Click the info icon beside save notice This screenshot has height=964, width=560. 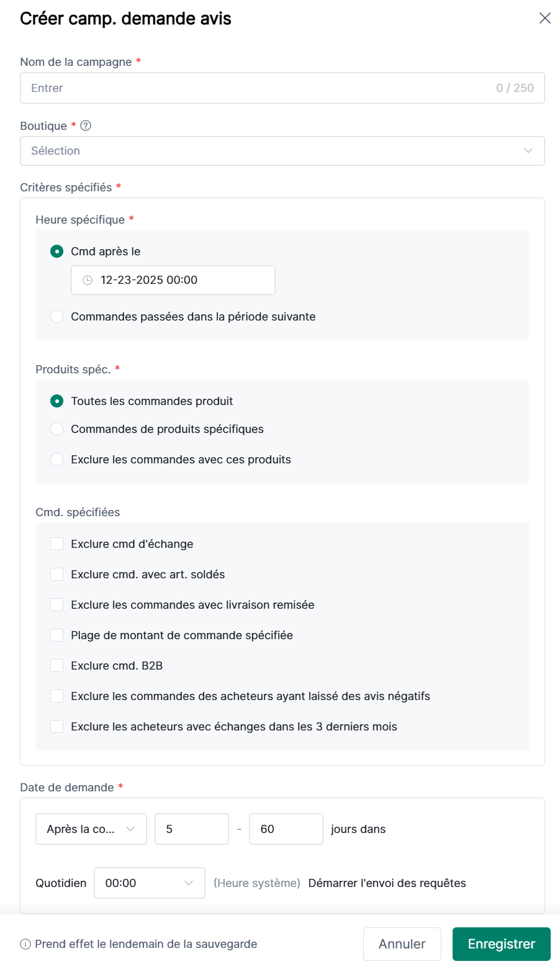click(25, 944)
